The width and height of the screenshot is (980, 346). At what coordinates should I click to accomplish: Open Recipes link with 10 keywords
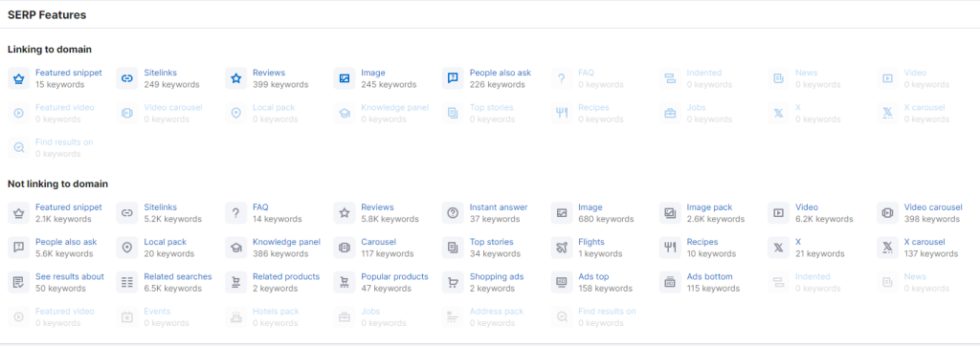coord(702,242)
